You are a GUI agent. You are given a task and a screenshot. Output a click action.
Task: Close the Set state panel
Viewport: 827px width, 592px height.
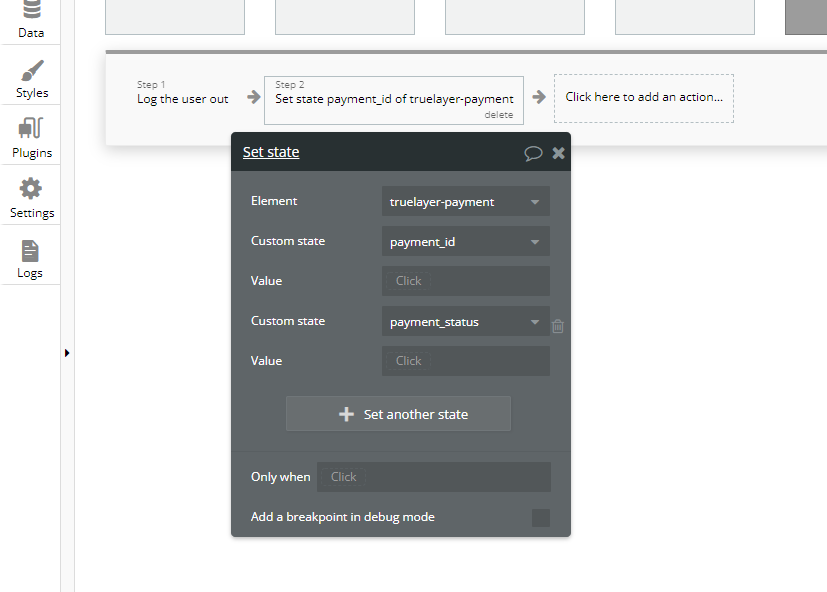(x=559, y=153)
